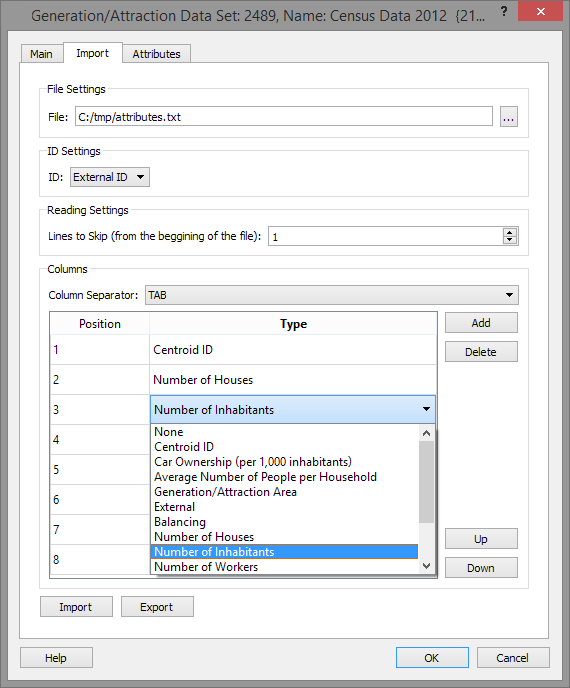Choose Average Number of People per Household

pos(284,477)
